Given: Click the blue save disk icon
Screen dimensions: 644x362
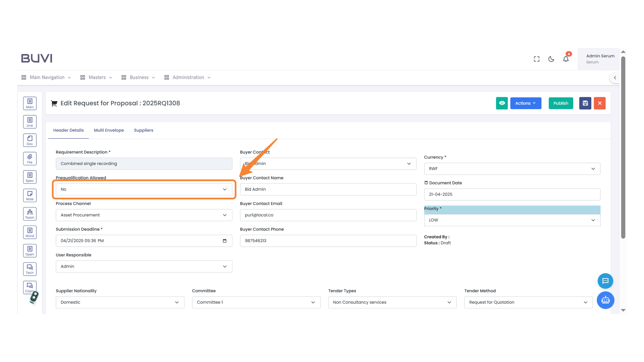Looking at the screenshot, I should point(585,103).
